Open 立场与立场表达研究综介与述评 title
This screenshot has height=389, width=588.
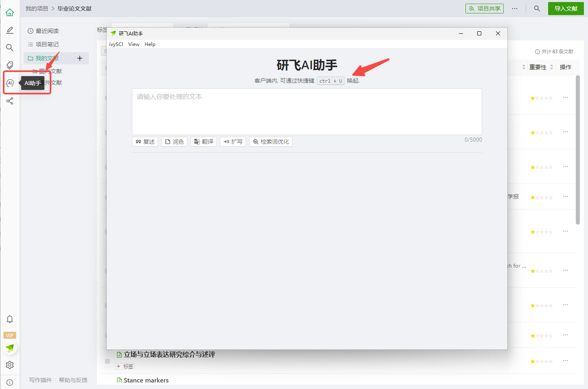click(x=169, y=355)
